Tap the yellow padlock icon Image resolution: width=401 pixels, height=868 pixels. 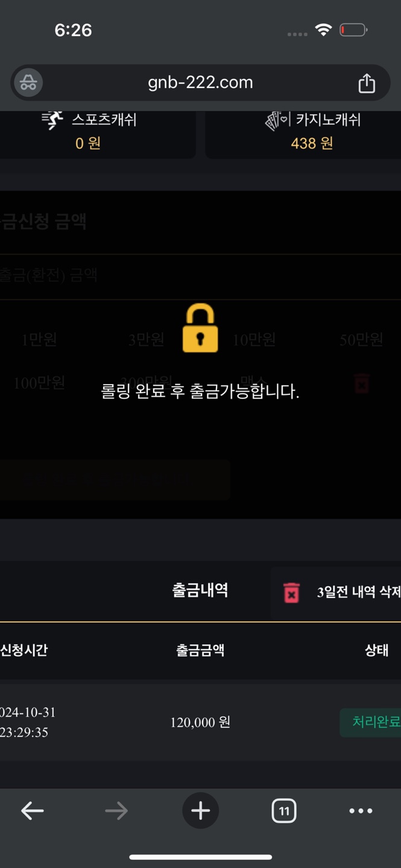click(200, 328)
